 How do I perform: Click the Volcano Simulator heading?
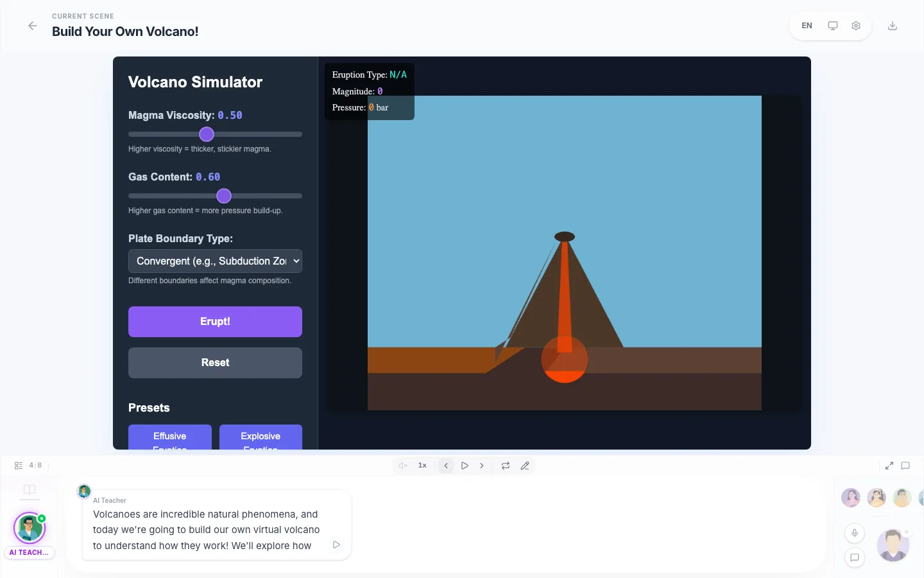pos(195,82)
